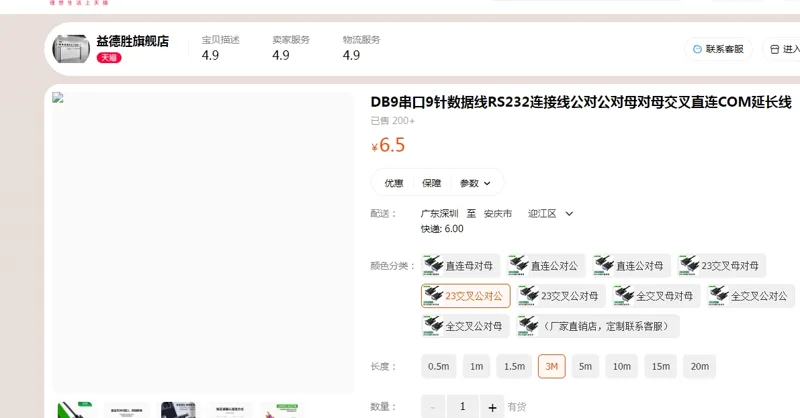This screenshot has width=800, height=418.
Task: View the first green cable thumbnail
Action: [75, 410]
